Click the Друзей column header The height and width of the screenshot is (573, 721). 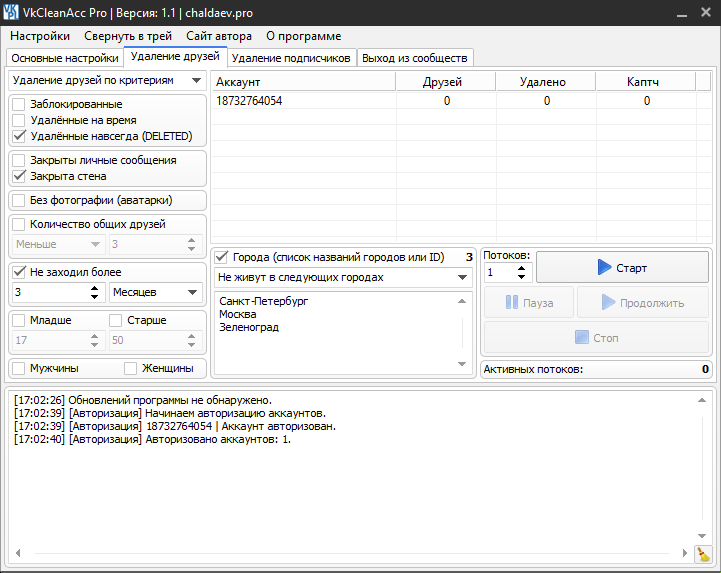pos(446,82)
